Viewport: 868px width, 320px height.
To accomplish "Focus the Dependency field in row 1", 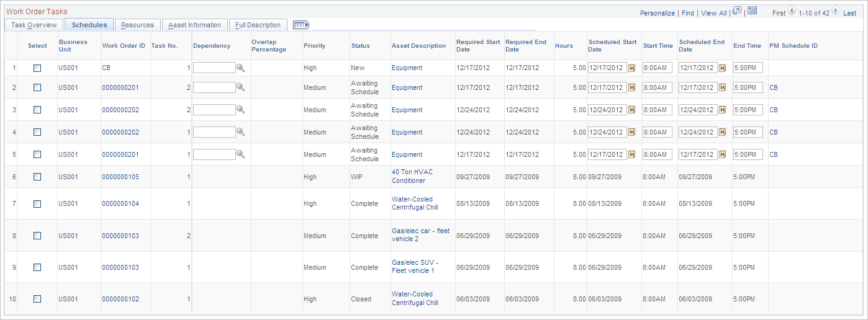I will pos(214,68).
